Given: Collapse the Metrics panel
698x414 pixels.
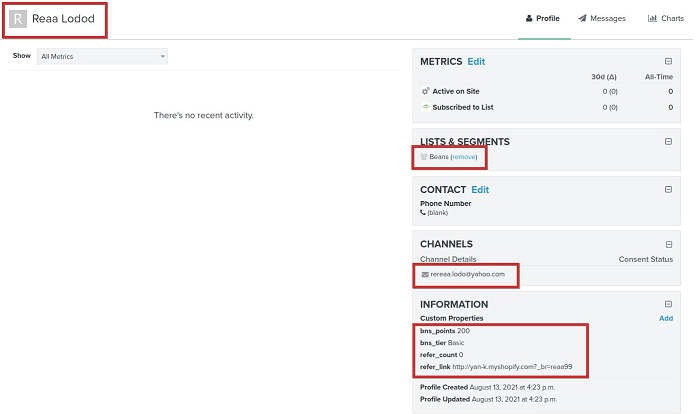Looking at the screenshot, I should (x=668, y=61).
